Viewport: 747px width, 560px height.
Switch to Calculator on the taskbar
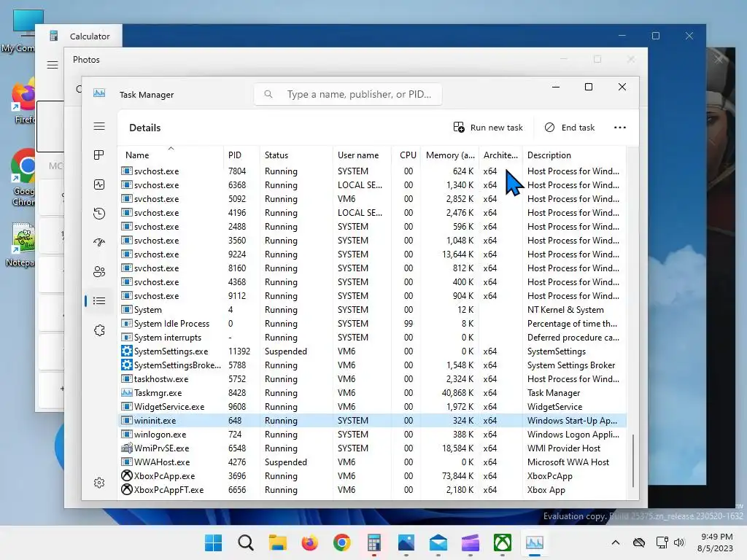(374, 542)
